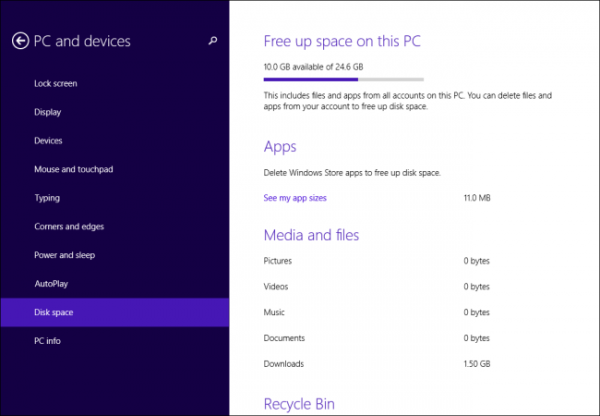Viewport: 600px width, 416px height.
Task: Open AutoPlay settings
Action: [x=51, y=284]
